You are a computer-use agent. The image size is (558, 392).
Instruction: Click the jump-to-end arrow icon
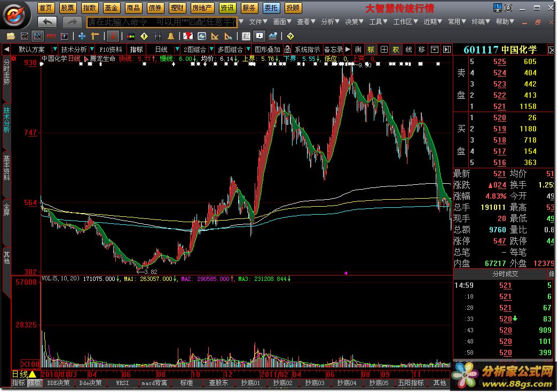[447, 50]
